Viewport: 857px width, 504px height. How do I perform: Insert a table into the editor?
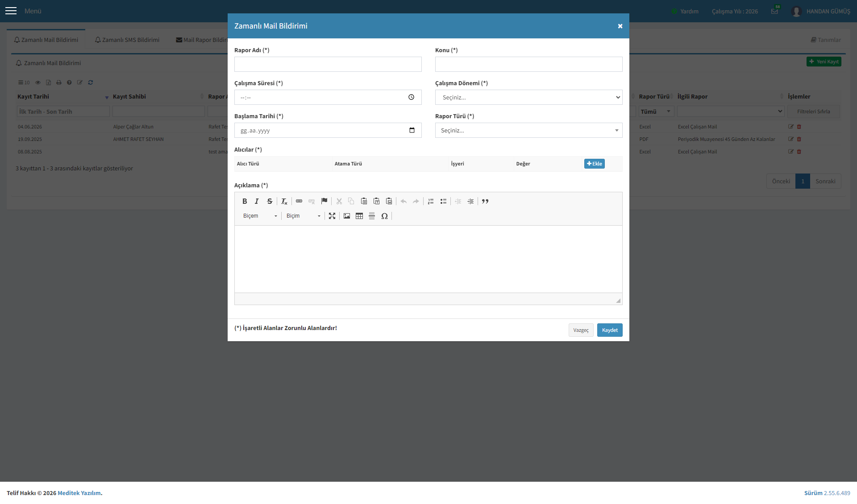359,216
